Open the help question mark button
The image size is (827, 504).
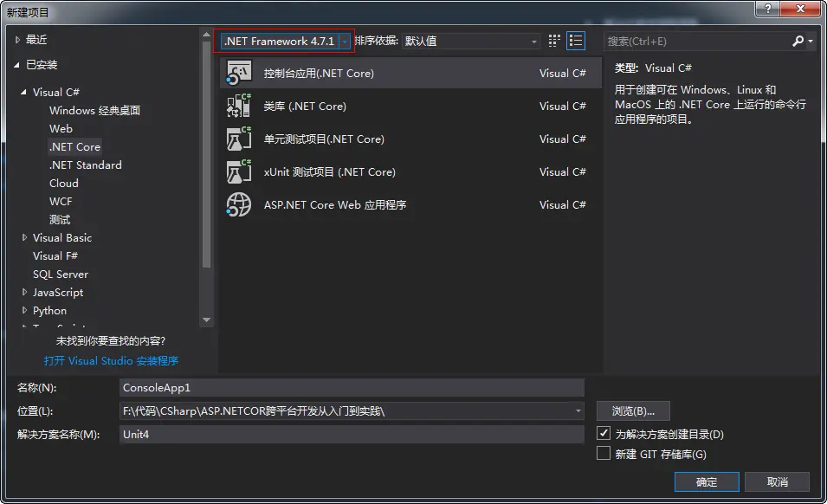[x=768, y=9]
